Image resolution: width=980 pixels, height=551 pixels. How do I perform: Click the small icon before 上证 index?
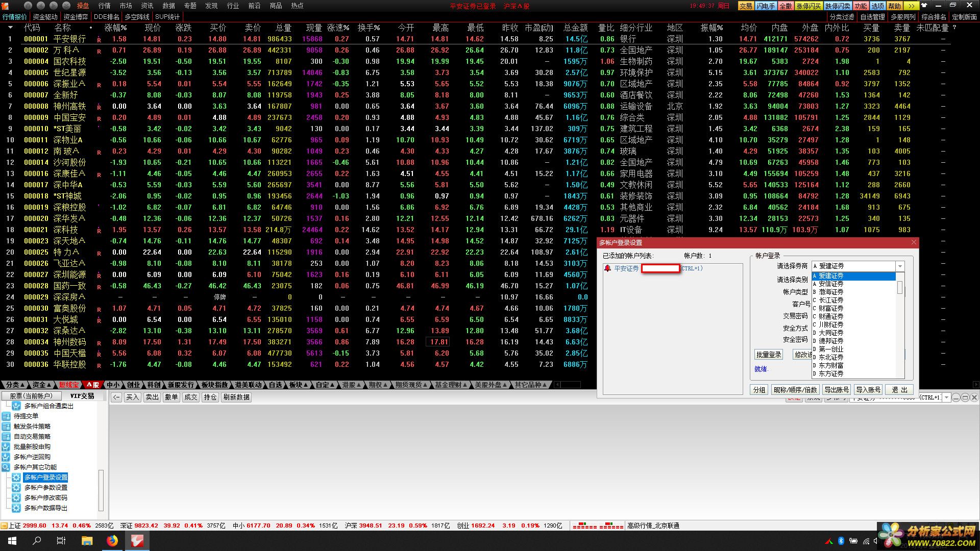[x=4, y=525]
